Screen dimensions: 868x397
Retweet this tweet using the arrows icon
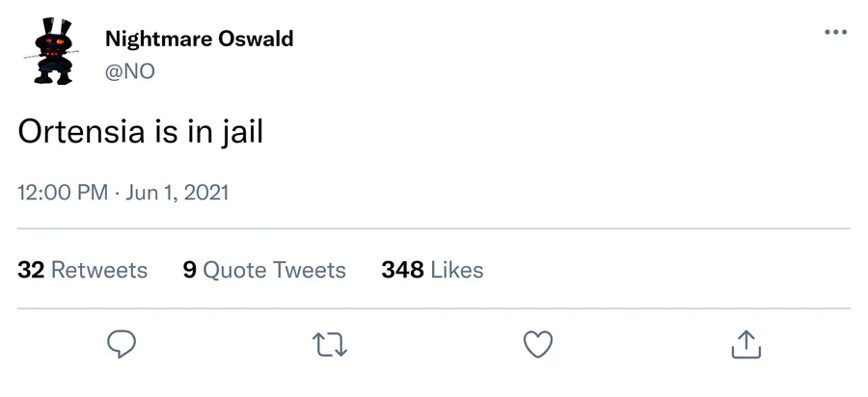(x=330, y=344)
